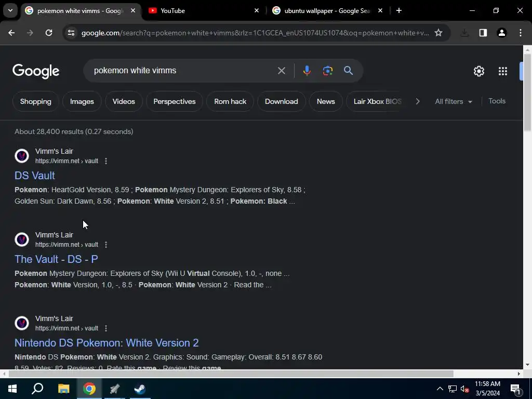Open Chrome side panel icon
Image resolution: width=532 pixels, height=399 pixels.
(483, 33)
